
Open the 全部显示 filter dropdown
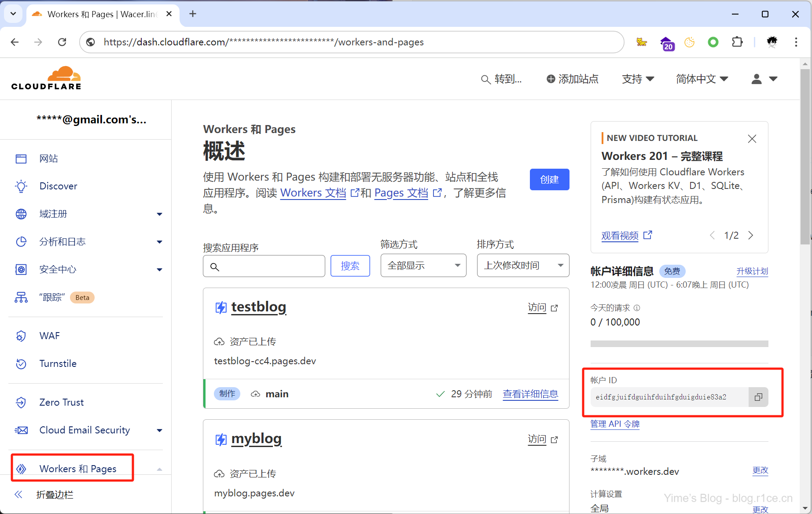423,266
